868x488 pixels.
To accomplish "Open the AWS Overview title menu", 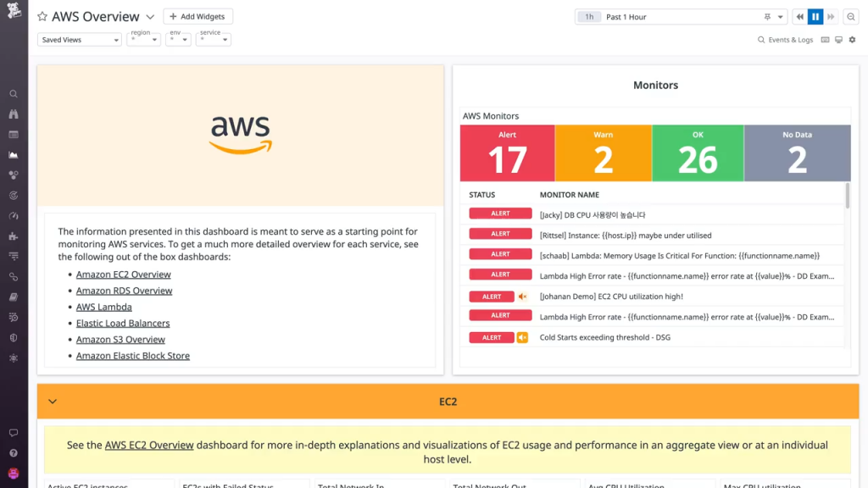I will [150, 16].
